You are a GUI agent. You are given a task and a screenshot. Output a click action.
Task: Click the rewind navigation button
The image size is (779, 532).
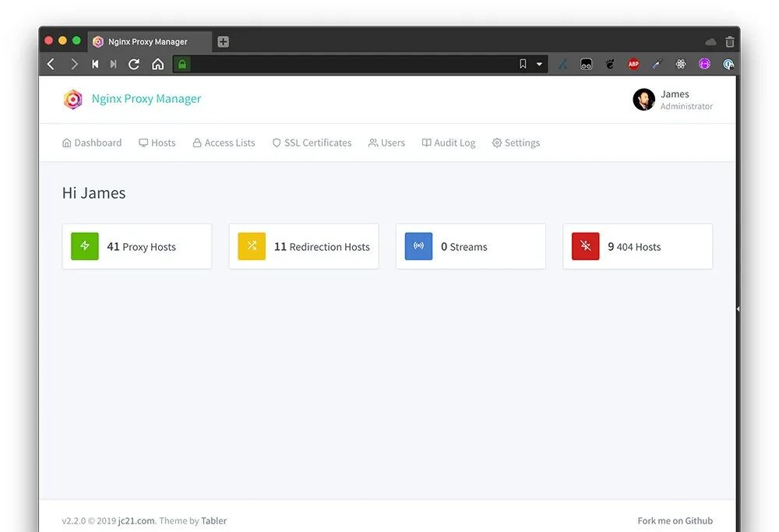pos(95,64)
